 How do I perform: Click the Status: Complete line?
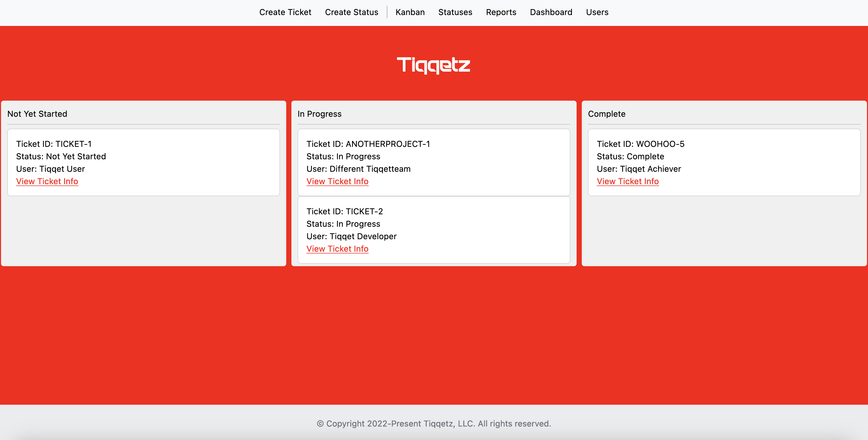point(631,156)
